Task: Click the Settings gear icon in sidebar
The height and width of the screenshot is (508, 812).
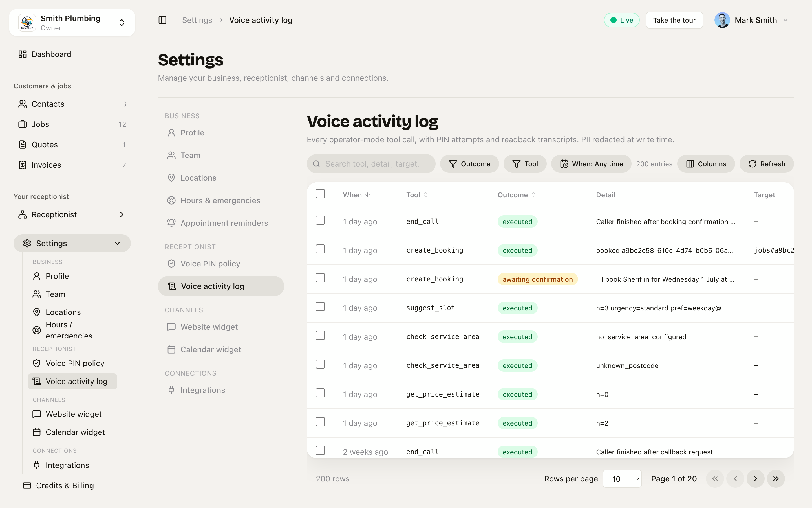Action: [27, 243]
